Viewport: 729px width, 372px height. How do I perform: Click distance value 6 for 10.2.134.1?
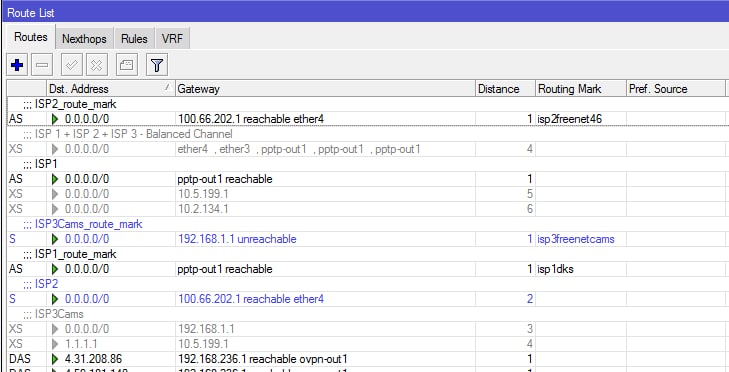[530, 209]
